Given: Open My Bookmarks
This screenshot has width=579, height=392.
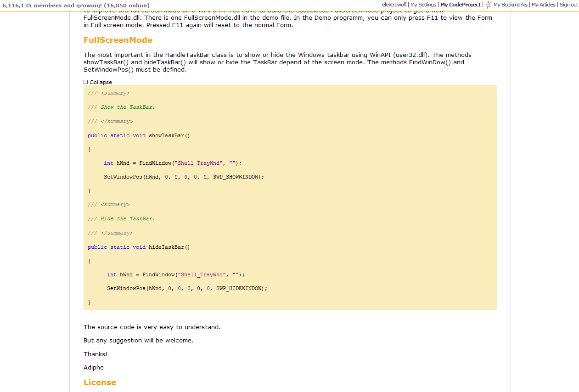Looking at the screenshot, I should click(x=511, y=5).
